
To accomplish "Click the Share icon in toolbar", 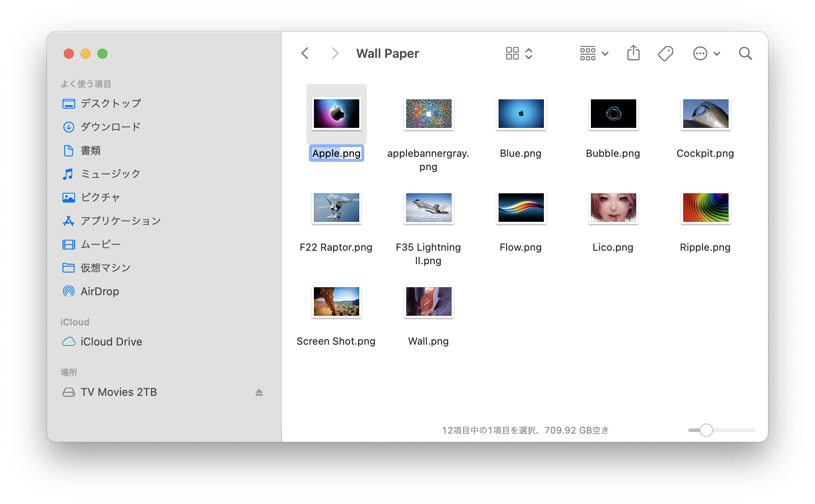I will 633,53.
